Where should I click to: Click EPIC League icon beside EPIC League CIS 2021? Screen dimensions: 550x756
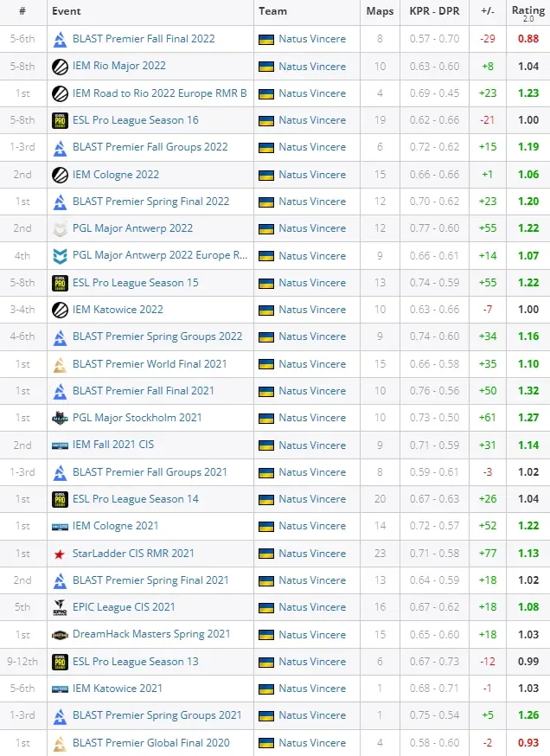pyautogui.click(x=60, y=607)
